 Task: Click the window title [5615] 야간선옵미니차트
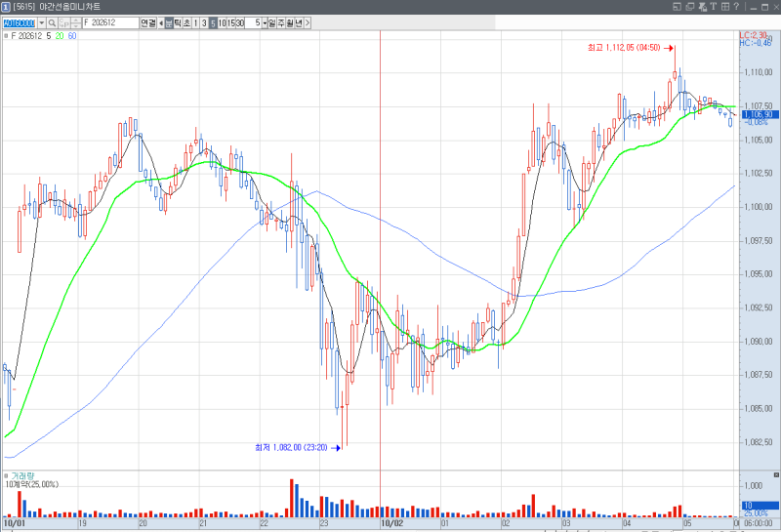[57, 7]
